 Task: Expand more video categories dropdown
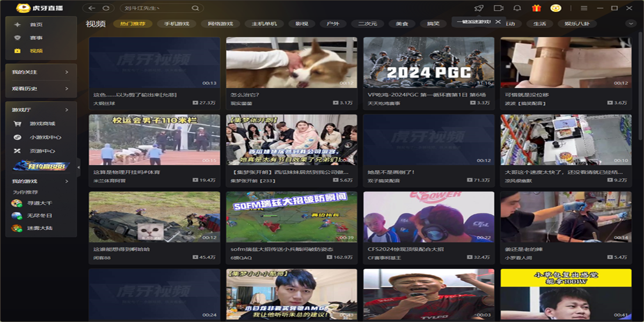(x=630, y=23)
